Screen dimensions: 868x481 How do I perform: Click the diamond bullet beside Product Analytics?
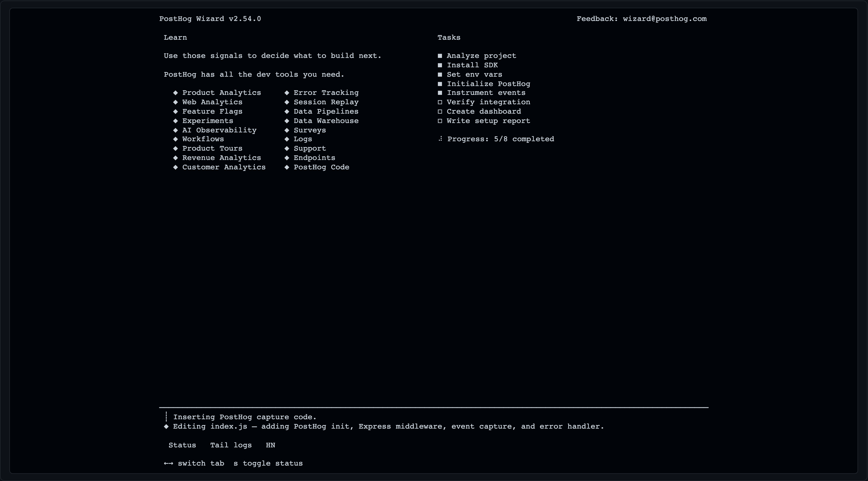click(175, 93)
